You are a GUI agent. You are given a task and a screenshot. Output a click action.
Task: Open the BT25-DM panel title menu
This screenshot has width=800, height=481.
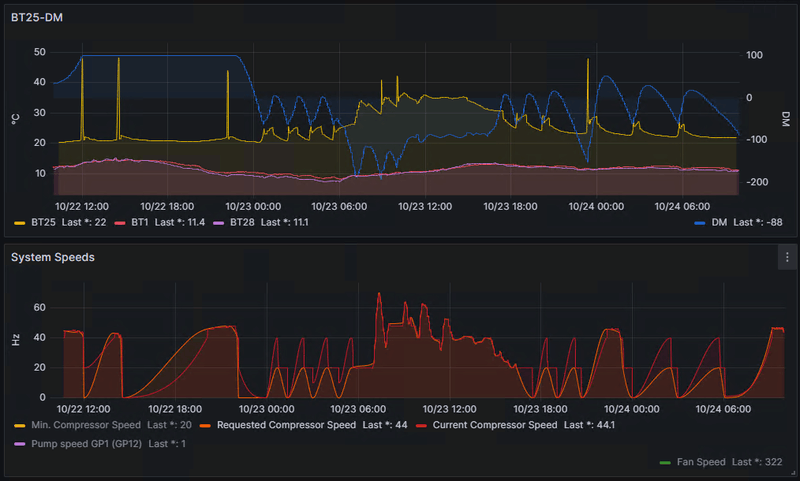click(37, 17)
